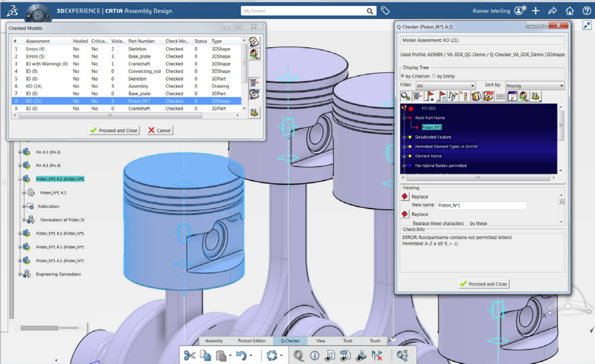The image size is (595, 364).
Task: Click the Q refresh re-check icon in Q-Checker toolbar
Action: [524, 96]
